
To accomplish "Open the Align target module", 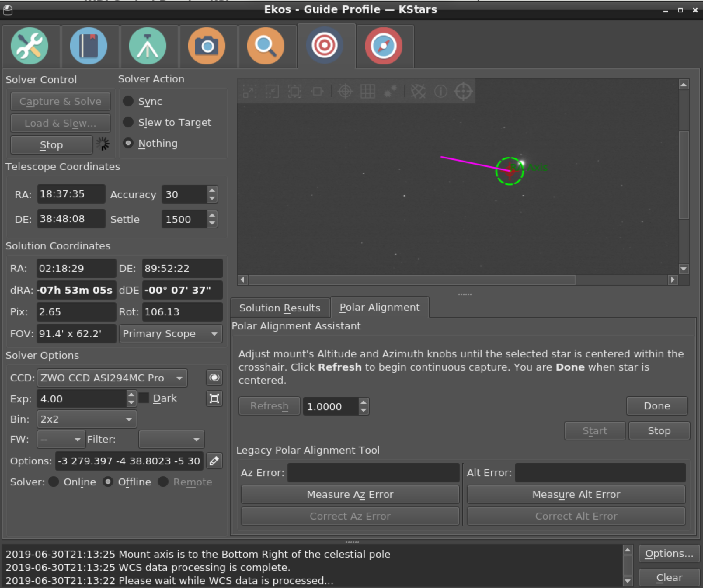I will (x=325, y=46).
